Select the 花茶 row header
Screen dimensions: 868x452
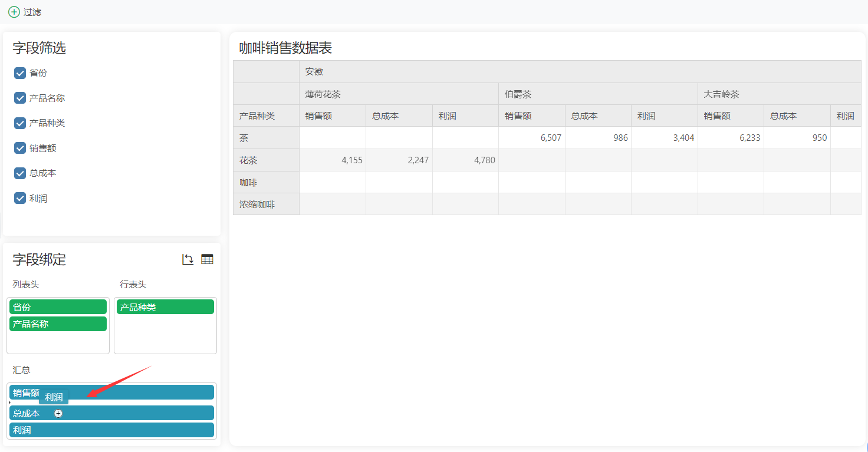tap(266, 160)
